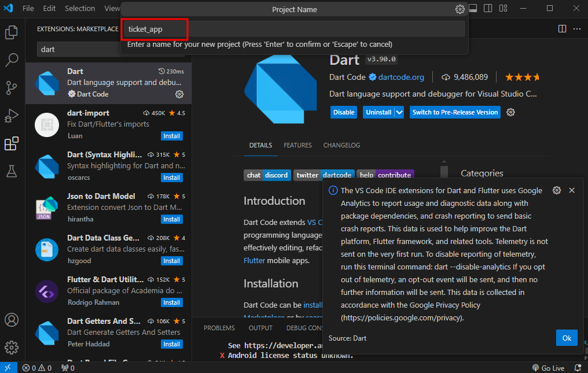Click the Disable button
The width and height of the screenshot is (588, 373).
344,112
